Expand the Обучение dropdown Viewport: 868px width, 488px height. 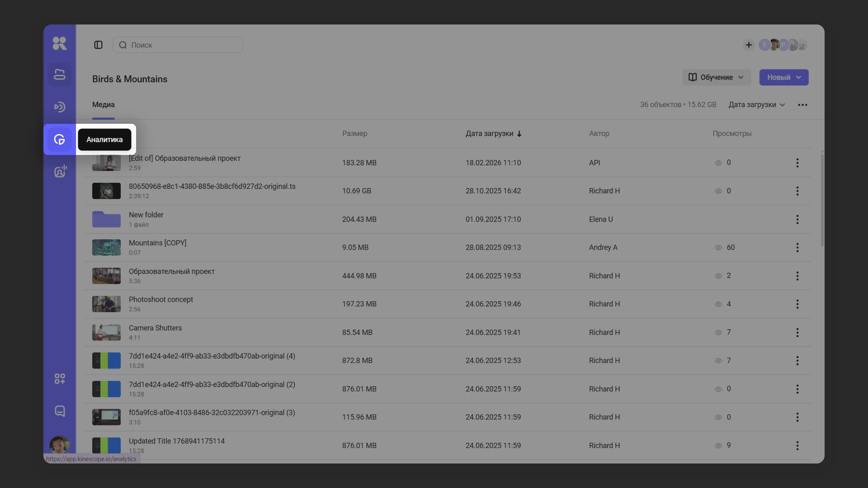click(x=716, y=77)
